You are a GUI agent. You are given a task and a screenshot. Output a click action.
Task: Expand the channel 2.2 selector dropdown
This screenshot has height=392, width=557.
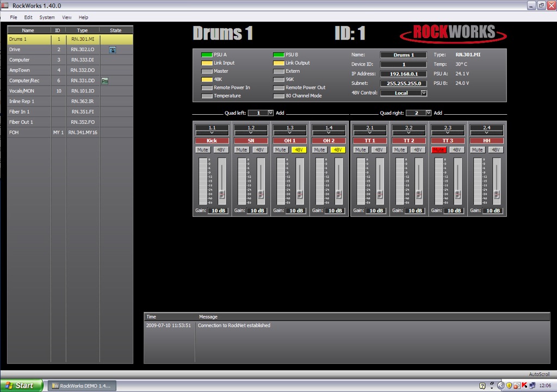click(x=409, y=133)
